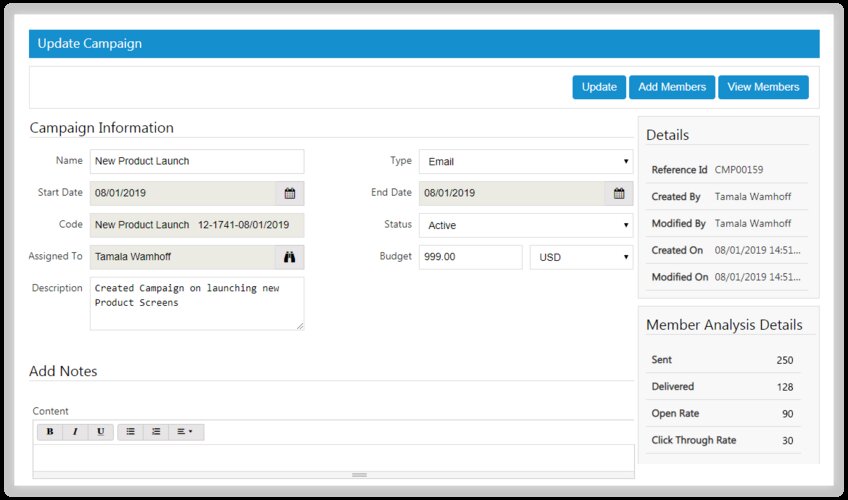Image resolution: width=848 pixels, height=500 pixels.
Task: Insert a numbered list in notes
Action: pos(156,432)
